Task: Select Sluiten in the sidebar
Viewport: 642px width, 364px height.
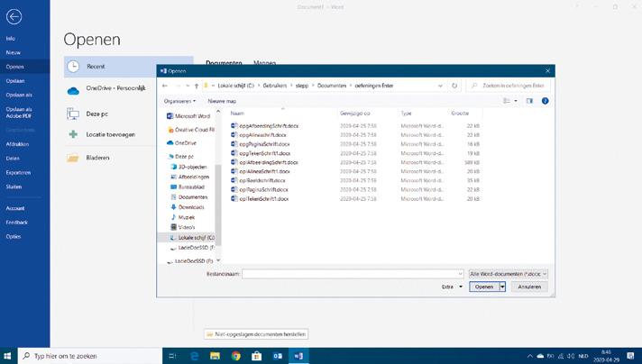Action: coord(14,187)
